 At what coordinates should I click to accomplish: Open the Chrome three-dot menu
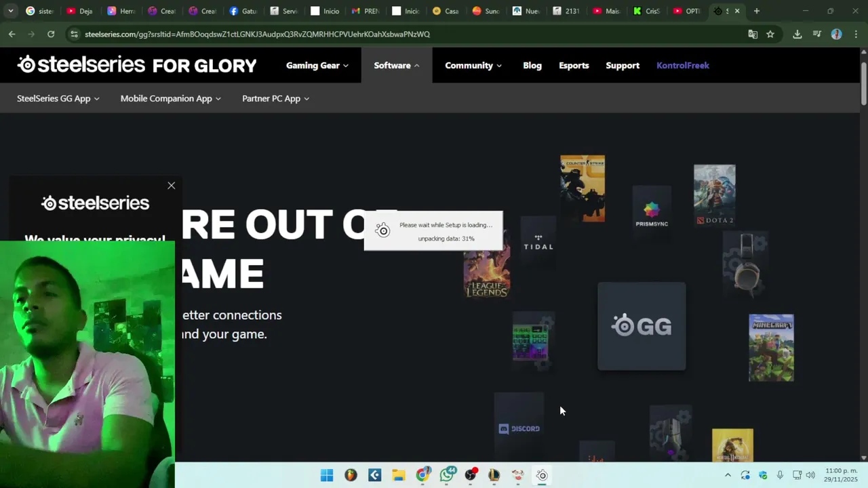[x=856, y=34]
